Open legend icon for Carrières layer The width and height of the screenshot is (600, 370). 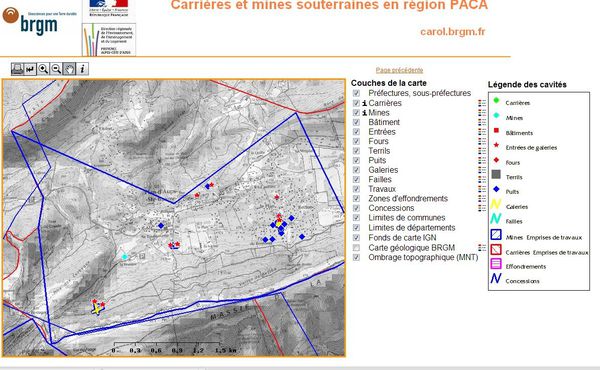pyautogui.click(x=482, y=103)
